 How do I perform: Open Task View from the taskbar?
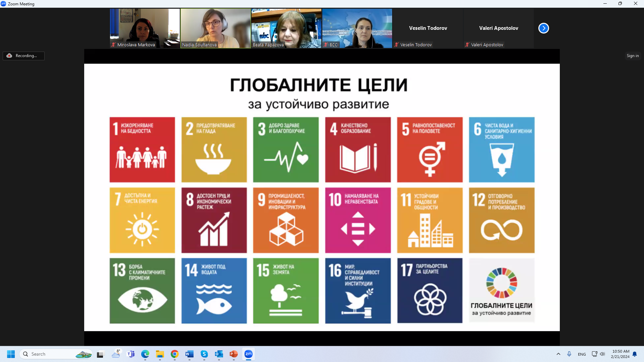[x=100, y=354]
